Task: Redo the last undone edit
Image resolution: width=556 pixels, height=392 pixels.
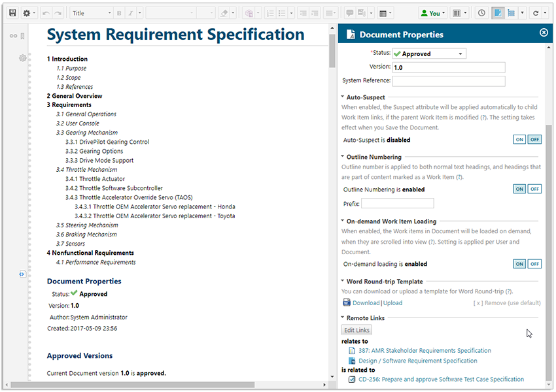Action: point(58,13)
